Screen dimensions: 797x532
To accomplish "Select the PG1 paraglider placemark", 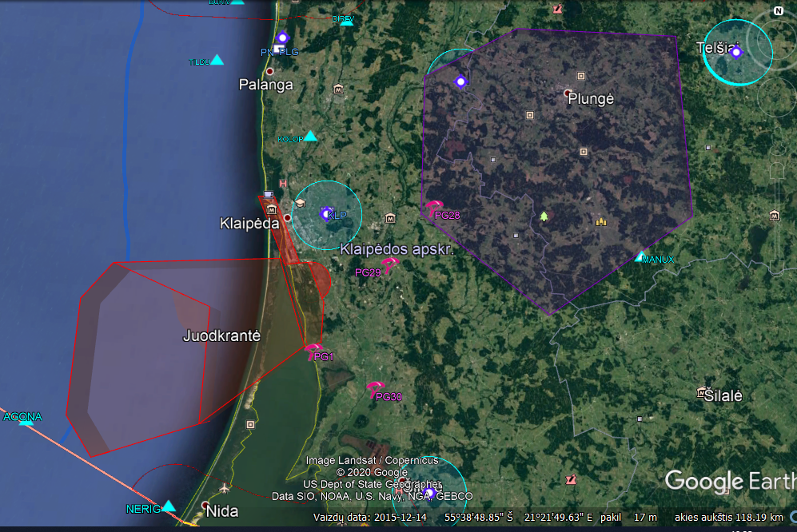I will coord(313,351).
